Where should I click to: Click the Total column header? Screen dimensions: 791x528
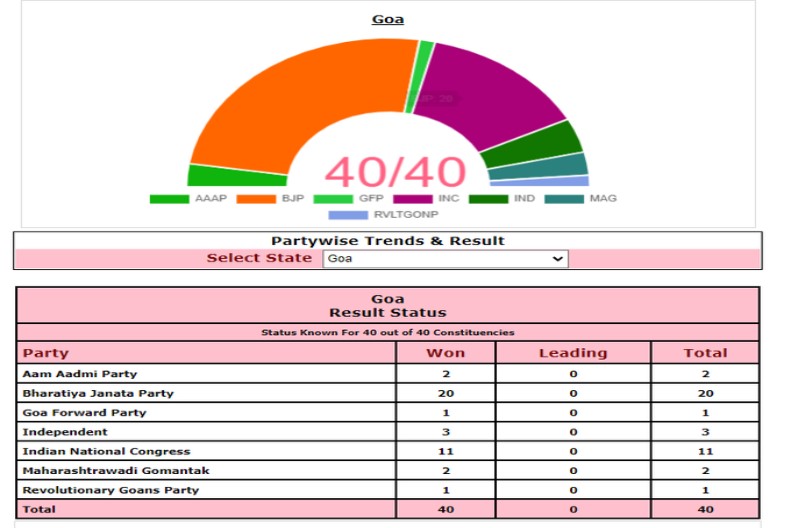705,353
